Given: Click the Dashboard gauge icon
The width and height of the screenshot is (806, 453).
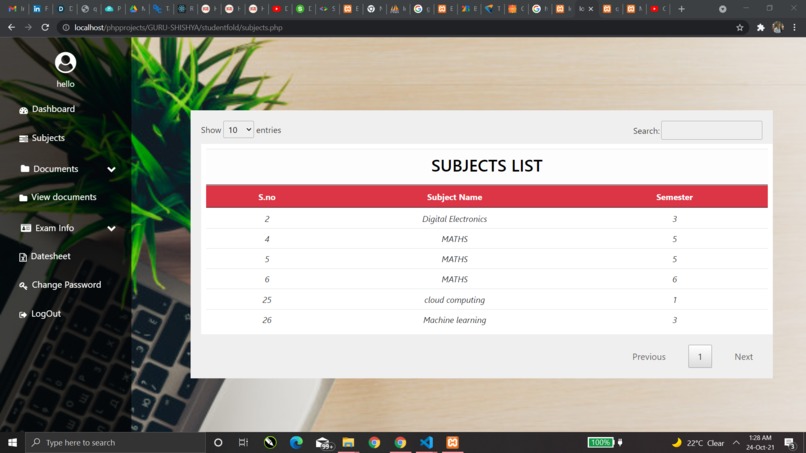Looking at the screenshot, I should coord(23,110).
